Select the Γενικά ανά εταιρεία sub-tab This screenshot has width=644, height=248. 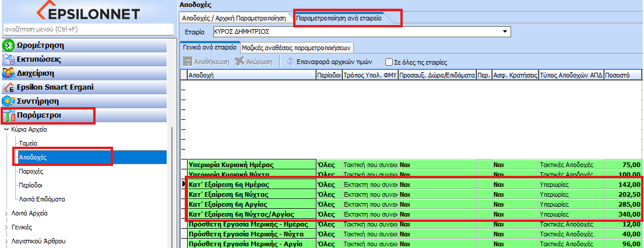(x=209, y=47)
